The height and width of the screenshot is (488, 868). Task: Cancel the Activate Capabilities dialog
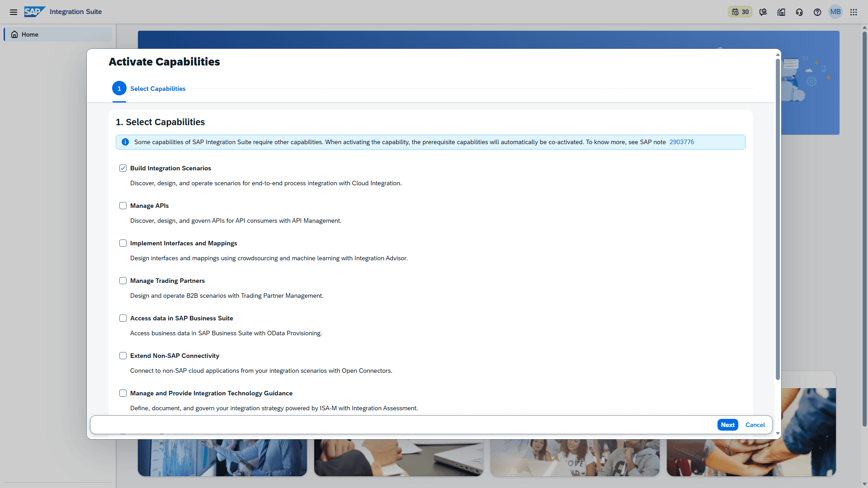pos(755,425)
